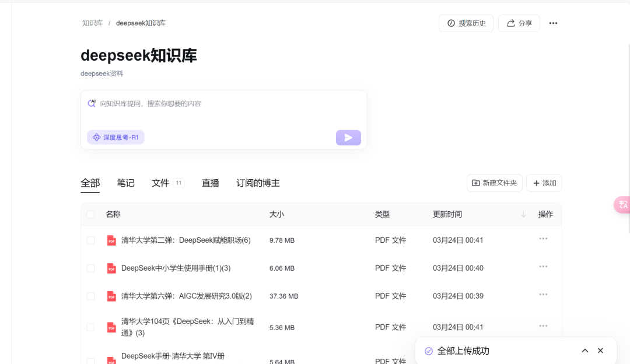Open actions menu for 清华大学第六弹 row
The image size is (630, 364).
[543, 295]
